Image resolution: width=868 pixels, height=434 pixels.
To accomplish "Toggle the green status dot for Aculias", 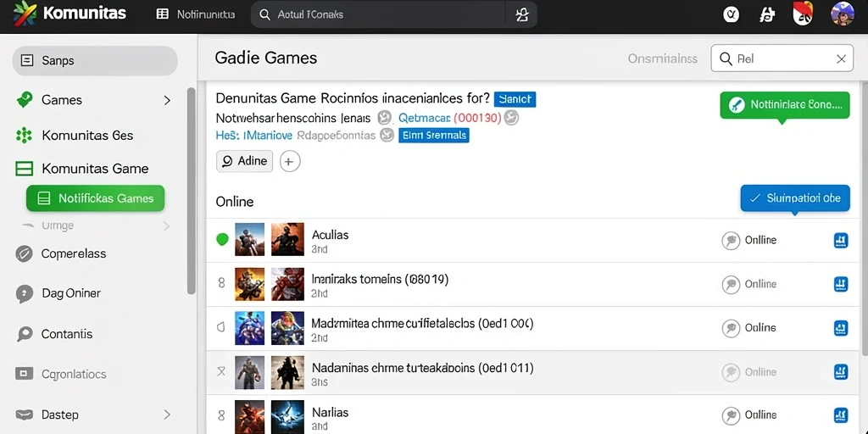I will click(222, 240).
